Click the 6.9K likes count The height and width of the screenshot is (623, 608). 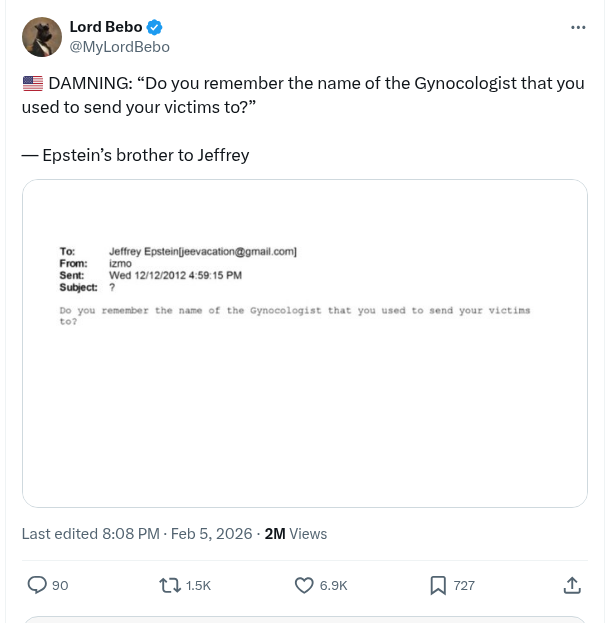click(333, 586)
